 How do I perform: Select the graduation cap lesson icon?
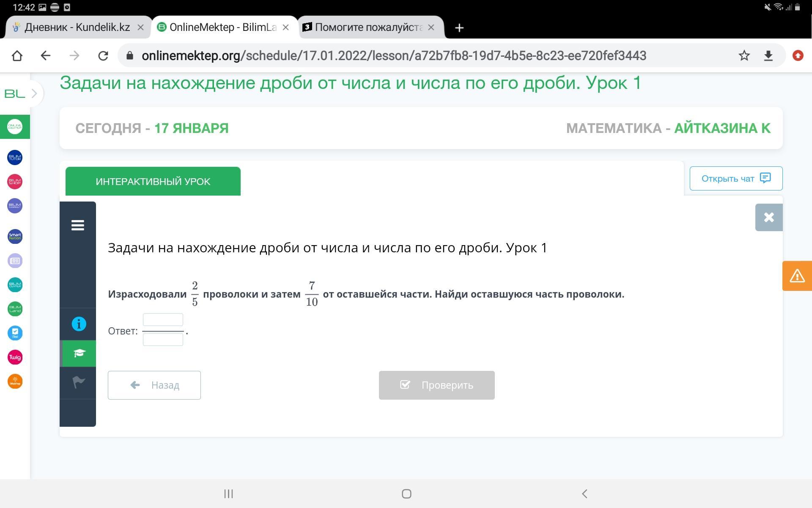tap(79, 353)
